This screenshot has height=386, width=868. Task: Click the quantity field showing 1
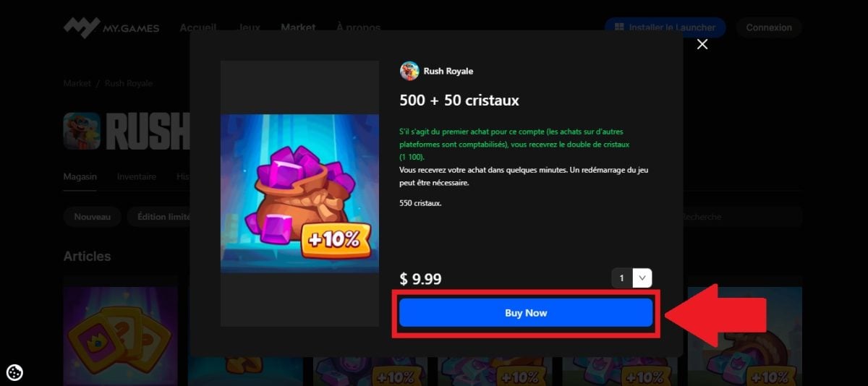[x=622, y=278]
